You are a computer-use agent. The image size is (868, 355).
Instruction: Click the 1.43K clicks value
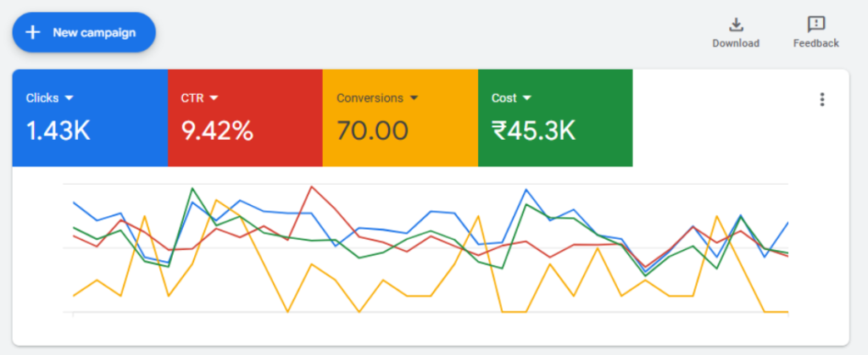58,131
